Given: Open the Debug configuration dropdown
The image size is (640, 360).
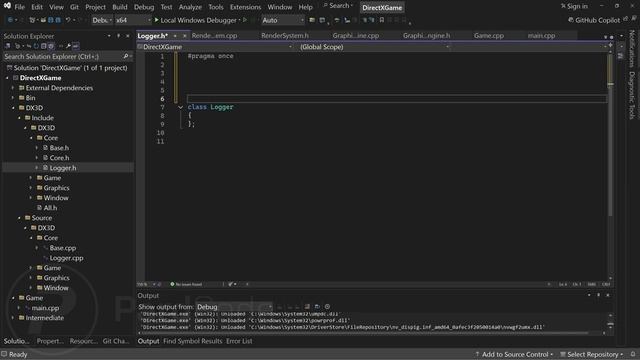Looking at the screenshot, I should (x=102, y=20).
